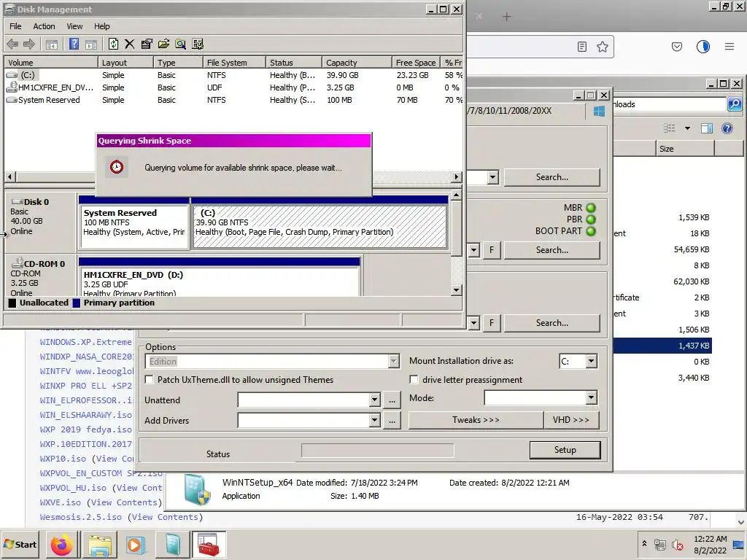Screen dimensions: 747x560
Task: Bookmark page with Firefox star icon
Action: 602,47
